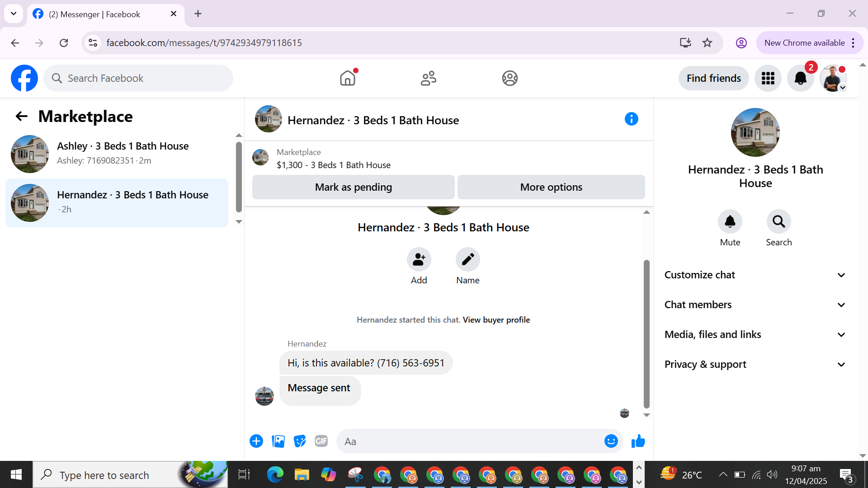
Task: Open Search in conversation magnifier icon
Action: [778, 221]
